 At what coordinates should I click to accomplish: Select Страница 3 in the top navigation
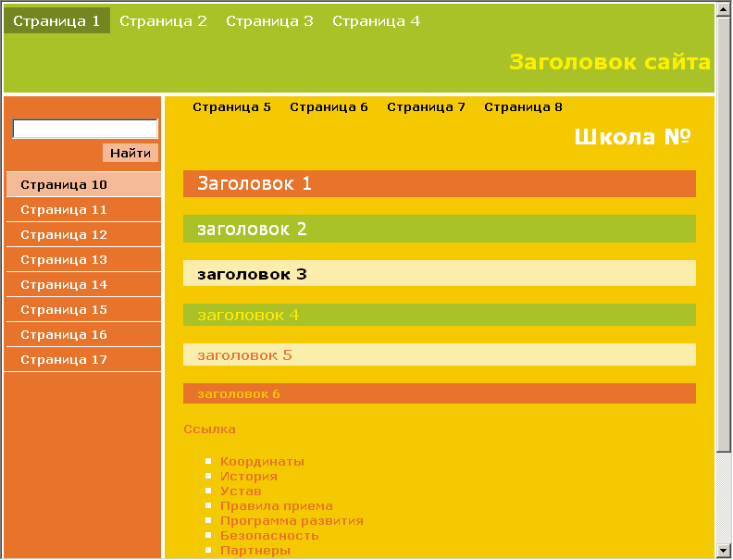269,20
